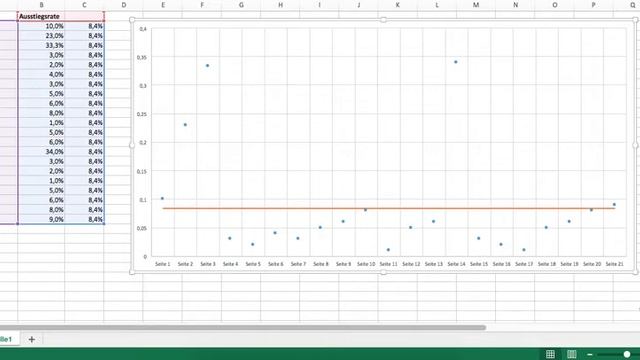640x360 pixels.
Task: Click the data point above Seite 5
Action: point(253,244)
